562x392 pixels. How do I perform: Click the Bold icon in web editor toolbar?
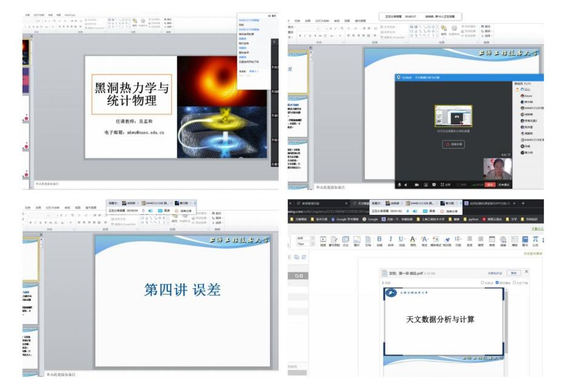[x=379, y=239]
